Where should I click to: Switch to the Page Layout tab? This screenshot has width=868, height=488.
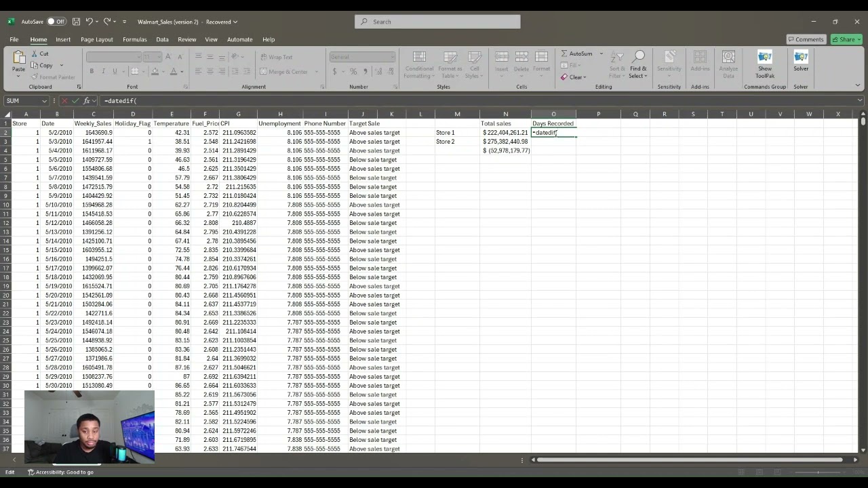(97, 39)
